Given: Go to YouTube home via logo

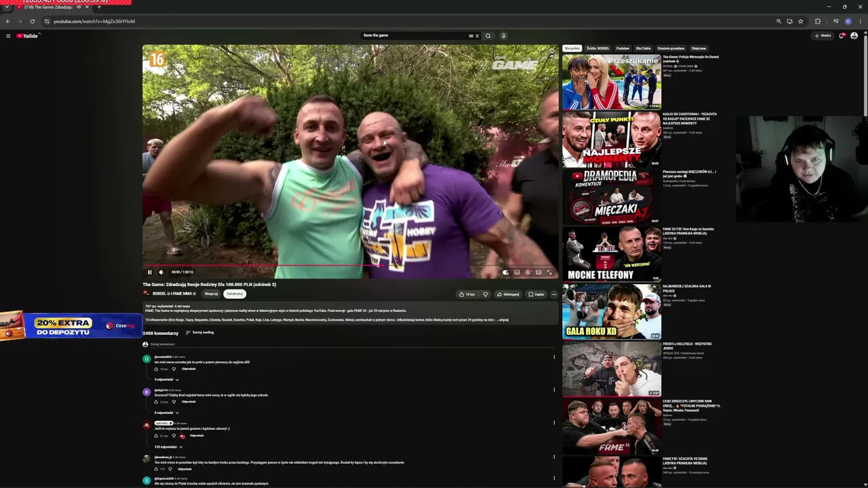Looking at the screenshot, I should [x=27, y=36].
